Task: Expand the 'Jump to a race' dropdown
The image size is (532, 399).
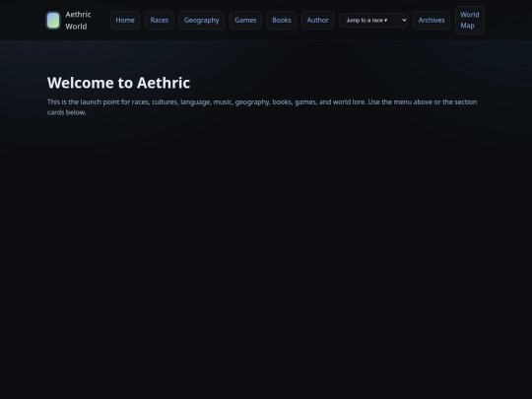Action: coord(373,20)
